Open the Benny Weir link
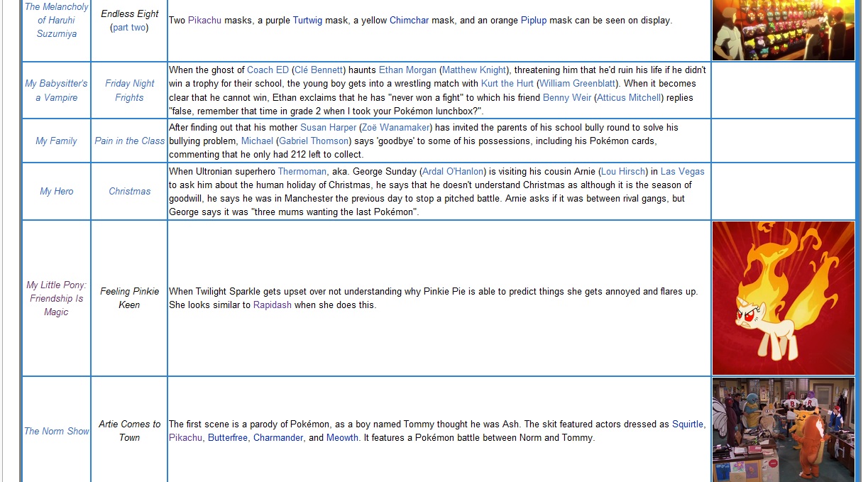This screenshot has height=482, width=868. click(x=566, y=98)
